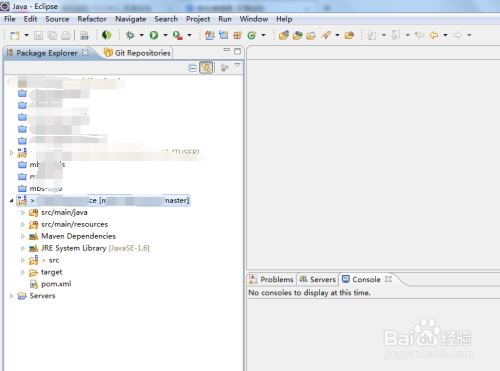Click the Back navigation yellow arrow
This screenshot has height=371, width=500.
pyautogui.click(x=434, y=35)
